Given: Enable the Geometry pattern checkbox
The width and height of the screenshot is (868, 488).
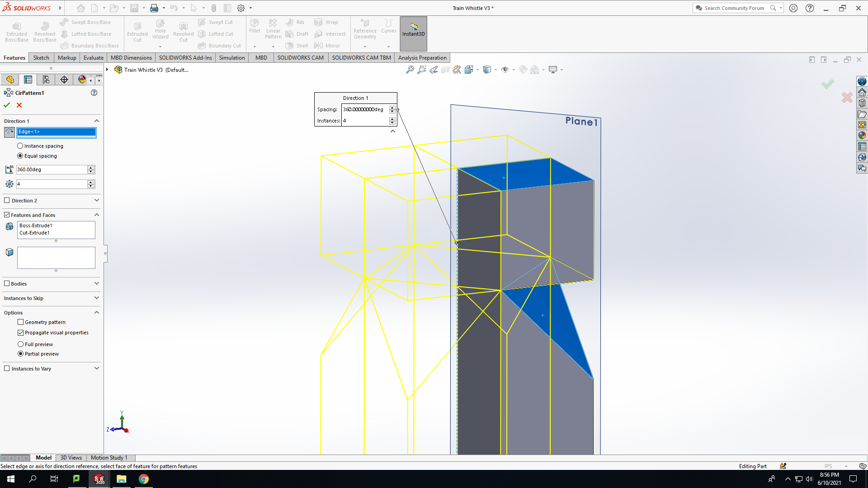Looking at the screenshot, I should (x=20, y=322).
